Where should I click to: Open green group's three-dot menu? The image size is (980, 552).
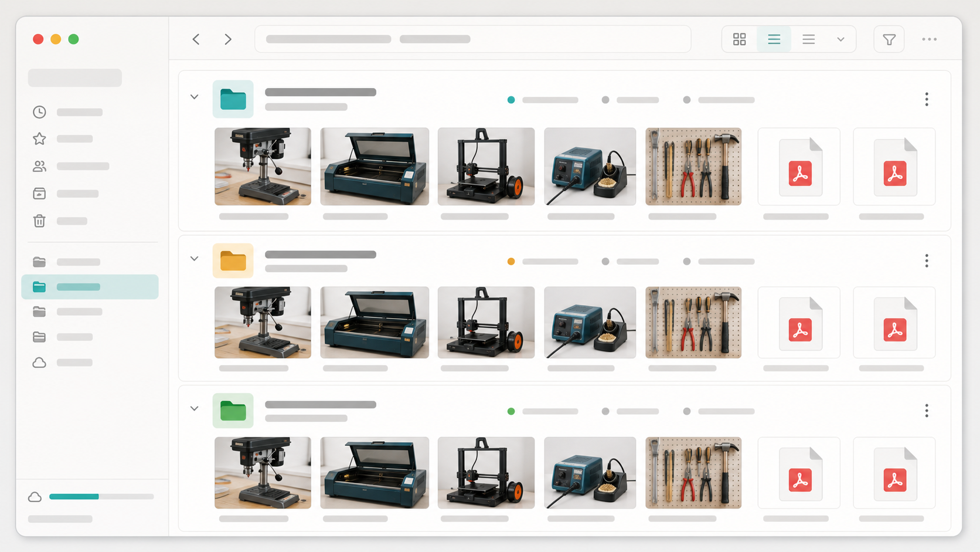tap(927, 411)
